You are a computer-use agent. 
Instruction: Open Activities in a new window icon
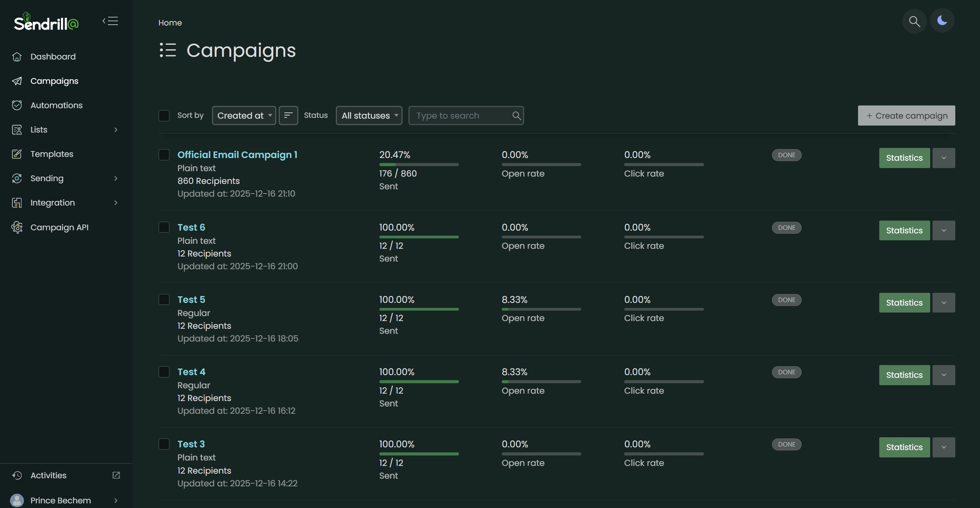coord(116,475)
